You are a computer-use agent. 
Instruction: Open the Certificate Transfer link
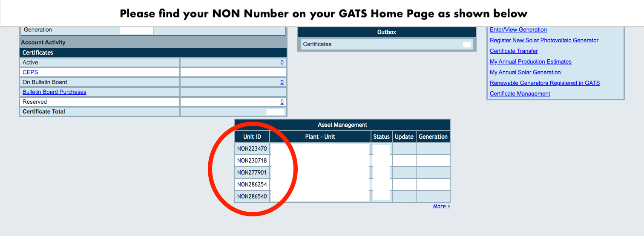point(514,51)
